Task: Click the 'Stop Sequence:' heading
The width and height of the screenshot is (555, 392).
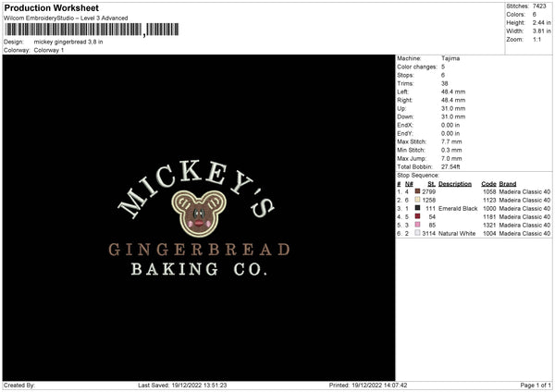Action: pyautogui.click(x=418, y=176)
